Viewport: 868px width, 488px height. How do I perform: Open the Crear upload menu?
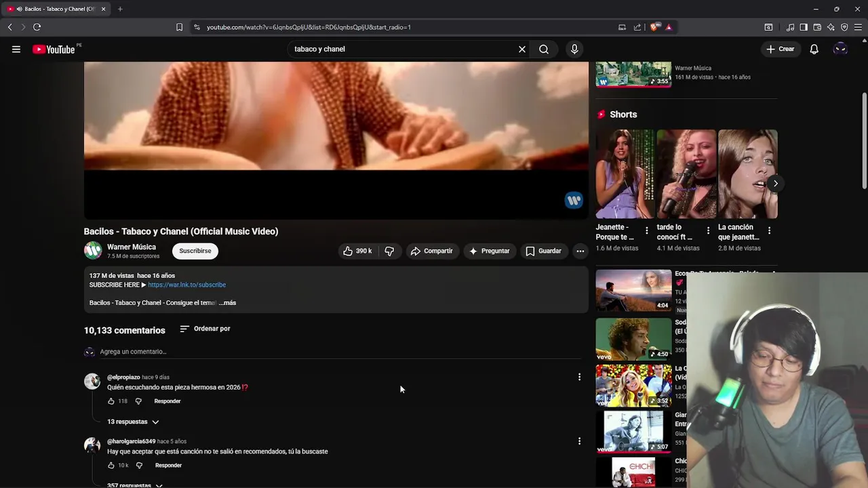point(780,49)
